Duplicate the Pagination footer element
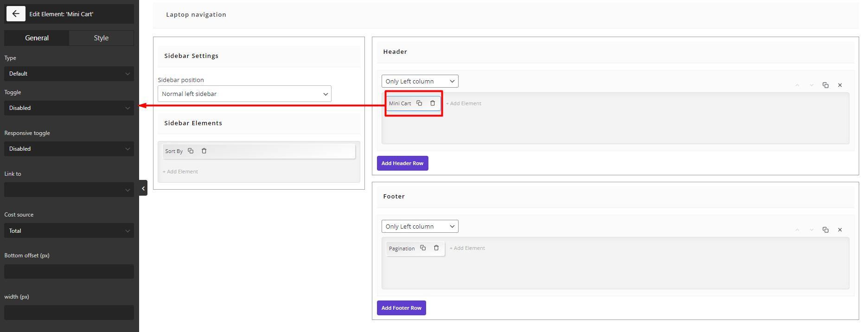Screen dimensions: 868x332 tap(423, 248)
